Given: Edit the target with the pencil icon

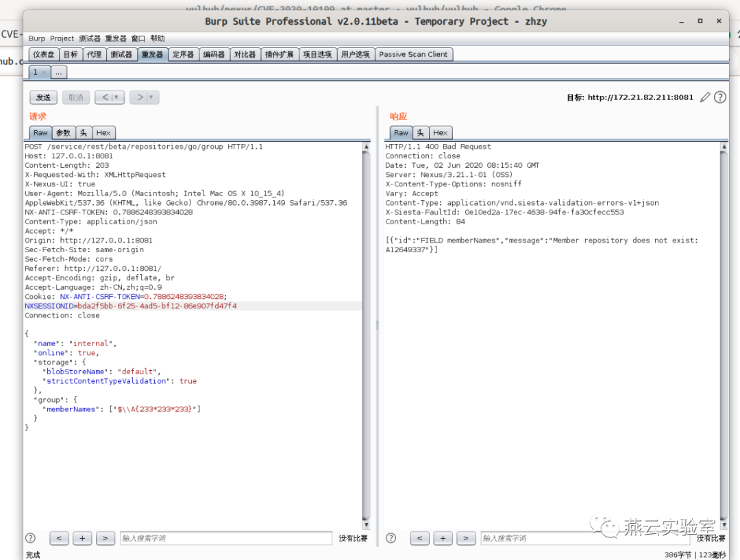Looking at the screenshot, I should click(704, 97).
